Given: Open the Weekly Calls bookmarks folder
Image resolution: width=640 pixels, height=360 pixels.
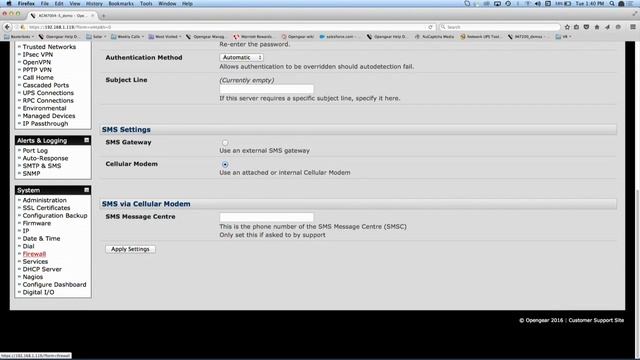Looking at the screenshot, I should (x=127, y=36).
